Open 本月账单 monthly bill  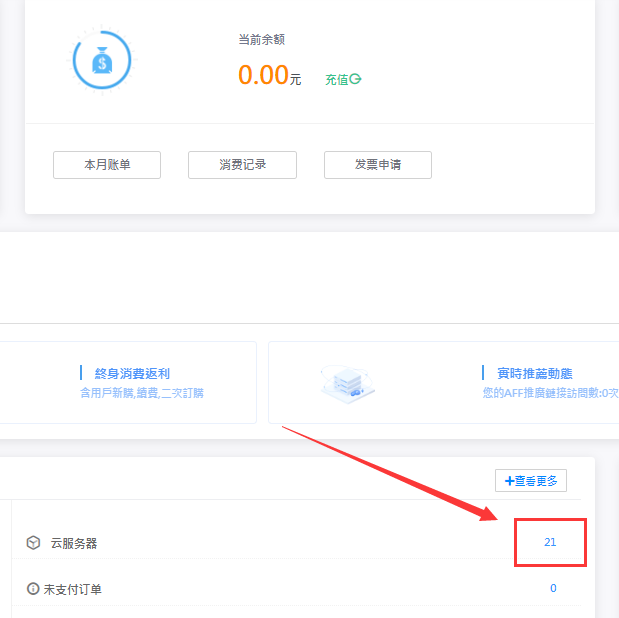tap(107, 165)
